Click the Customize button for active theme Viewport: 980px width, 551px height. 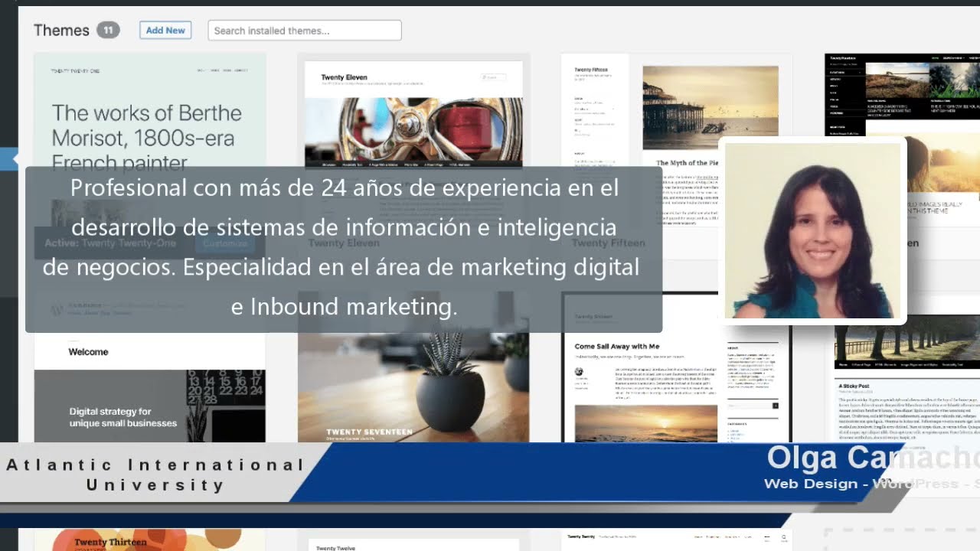point(226,243)
